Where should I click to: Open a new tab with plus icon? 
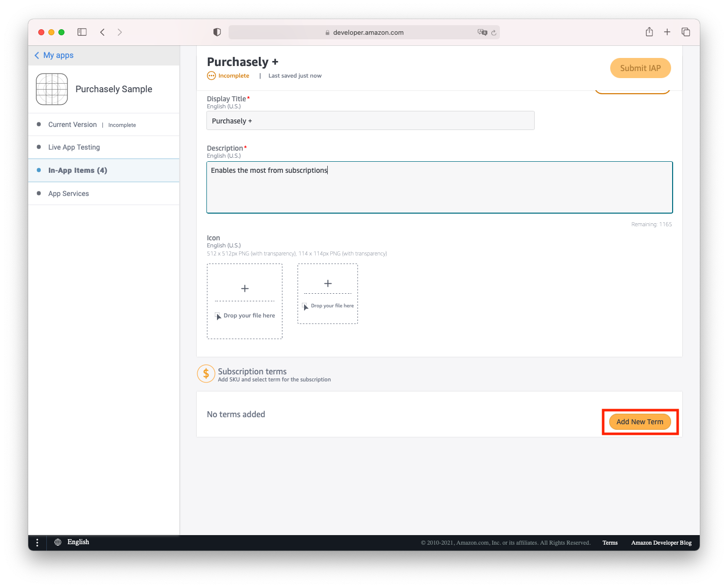pos(667,32)
